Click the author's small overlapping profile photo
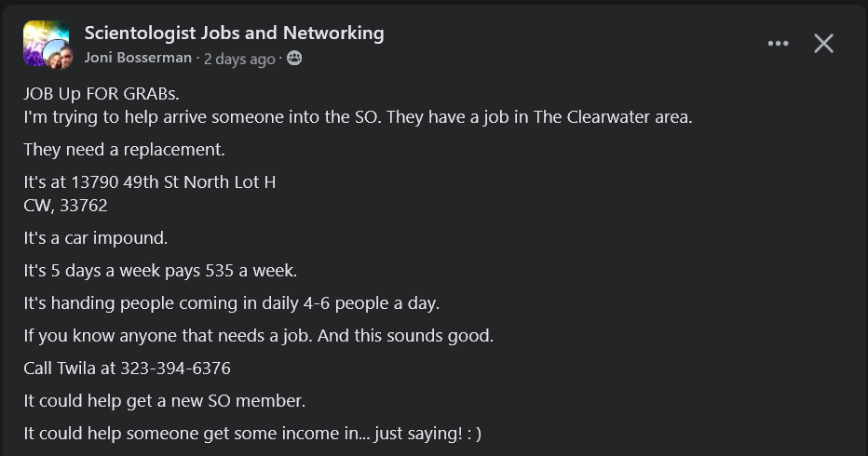 (x=59, y=57)
